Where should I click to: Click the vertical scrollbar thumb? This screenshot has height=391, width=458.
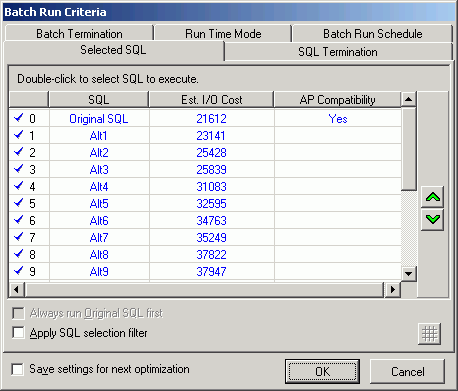point(409,149)
